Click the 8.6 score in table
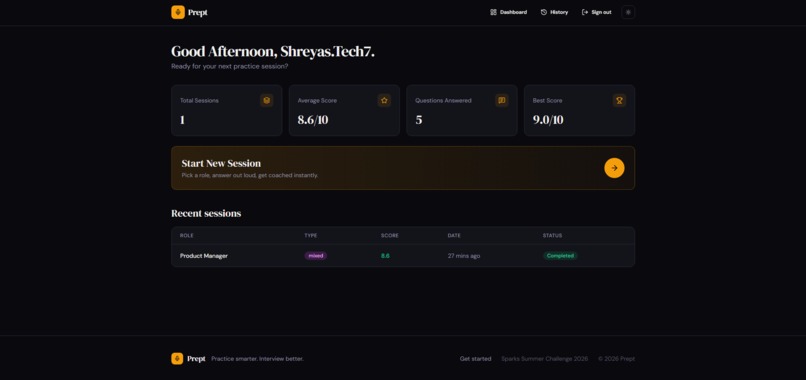This screenshot has height=380, width=806. click(385, 256)
